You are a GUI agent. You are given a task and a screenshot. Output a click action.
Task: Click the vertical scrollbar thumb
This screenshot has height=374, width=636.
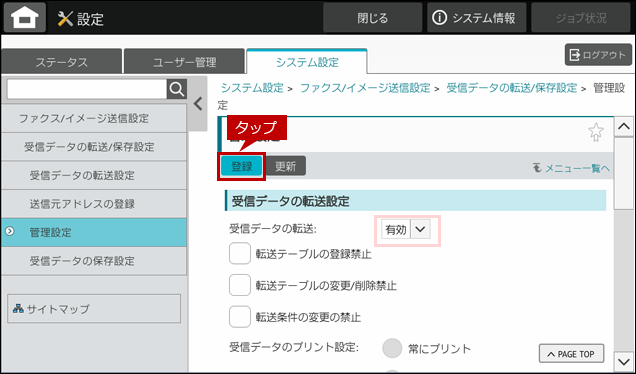coord(623,174)
